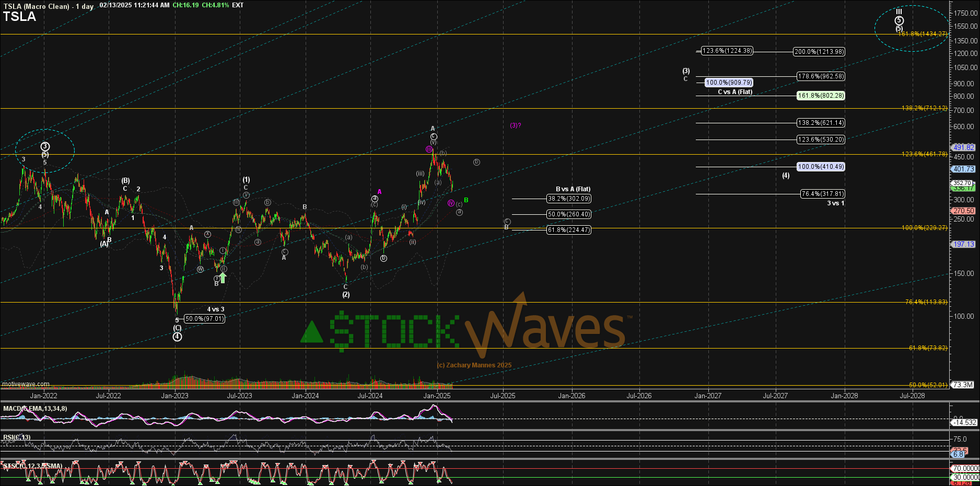Select the 138.2%(621.14) Fibonacci label
The width and height of the screenshot is (980, 486).
[821, 123]
